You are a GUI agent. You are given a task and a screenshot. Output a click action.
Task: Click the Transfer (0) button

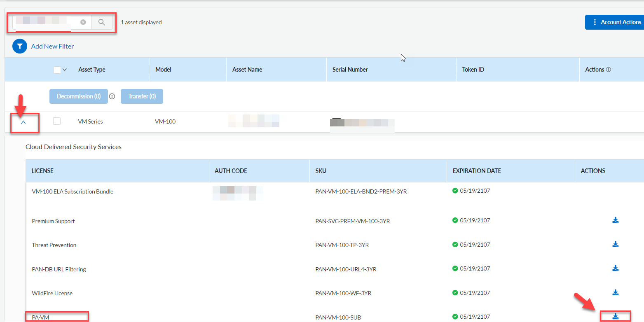142,96
